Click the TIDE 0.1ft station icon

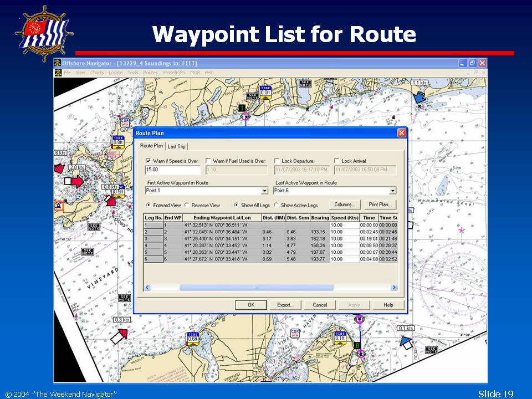[340, 338]
